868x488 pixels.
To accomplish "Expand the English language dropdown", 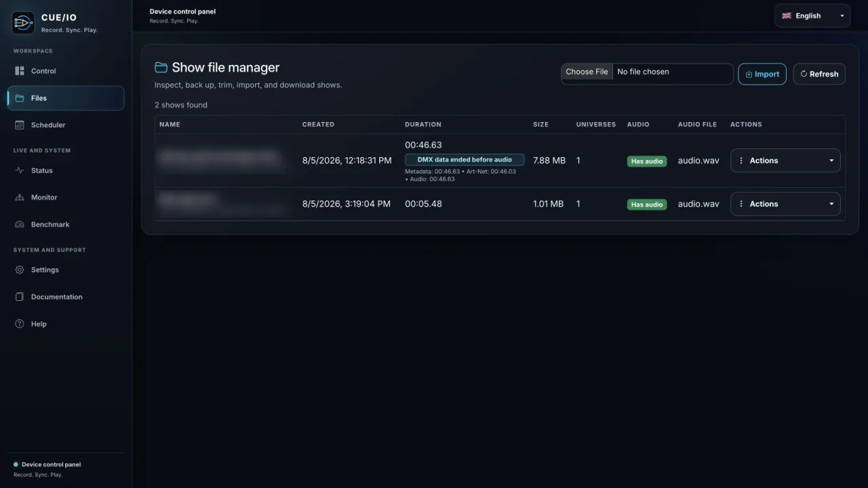I will click(x=812, y=16).
